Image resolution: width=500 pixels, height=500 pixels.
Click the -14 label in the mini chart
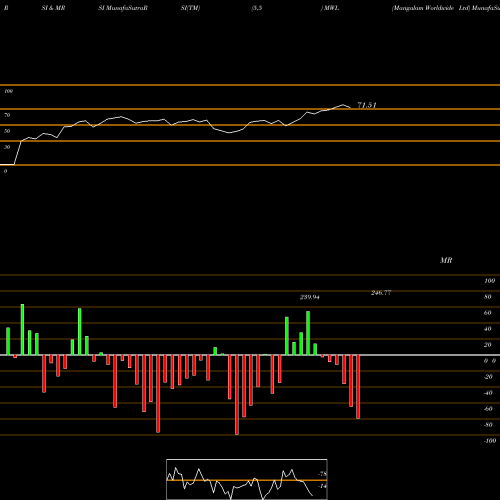click(322, 486)
